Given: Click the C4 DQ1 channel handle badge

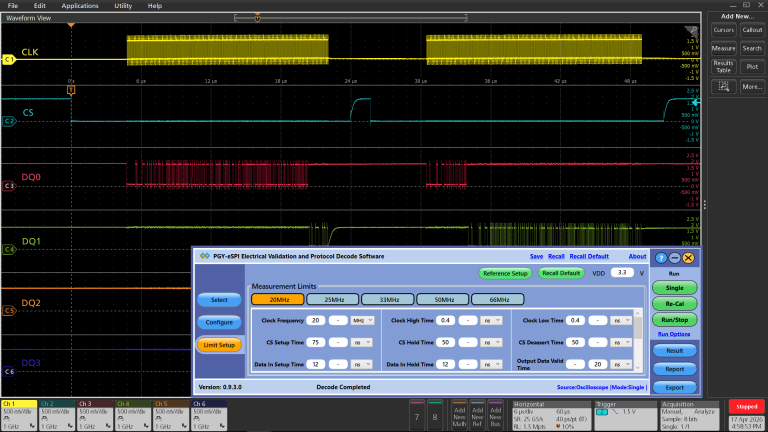Looking at the screenshot, I should (x=9, y=249).
